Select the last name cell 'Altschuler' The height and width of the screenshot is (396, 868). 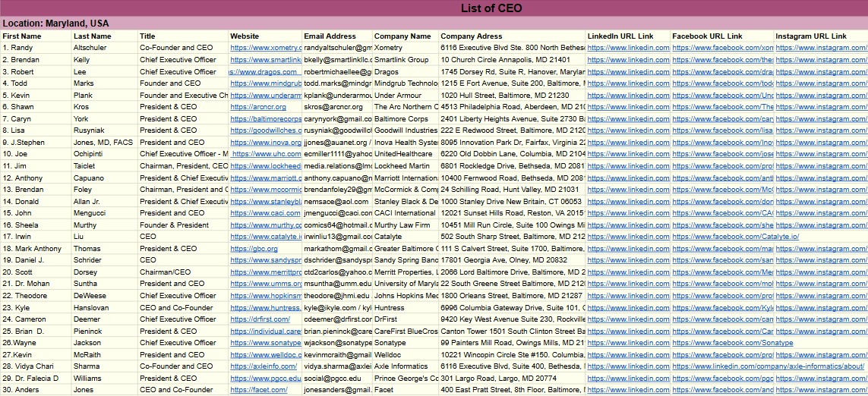[x=105, y=48]
